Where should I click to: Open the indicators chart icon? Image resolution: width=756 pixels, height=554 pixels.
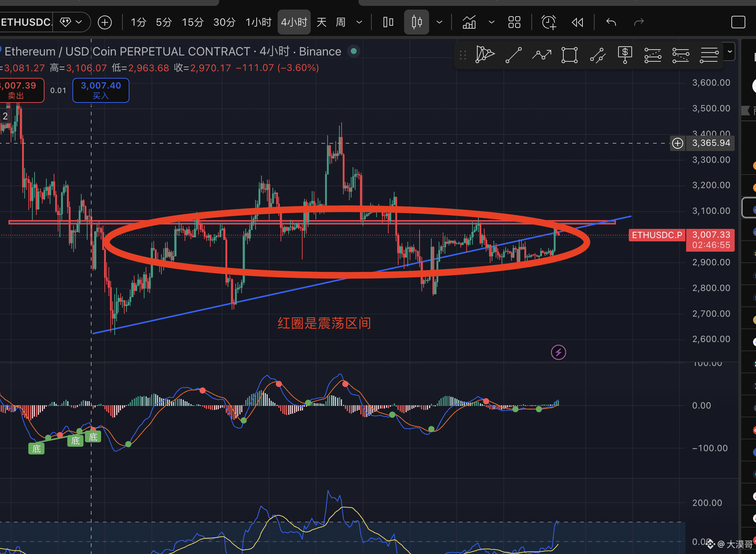pyautogui.click(x=469, y=22)
